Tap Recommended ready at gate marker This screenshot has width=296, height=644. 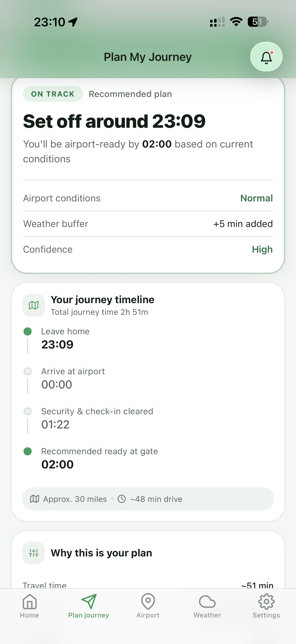(x=27, y=451)
